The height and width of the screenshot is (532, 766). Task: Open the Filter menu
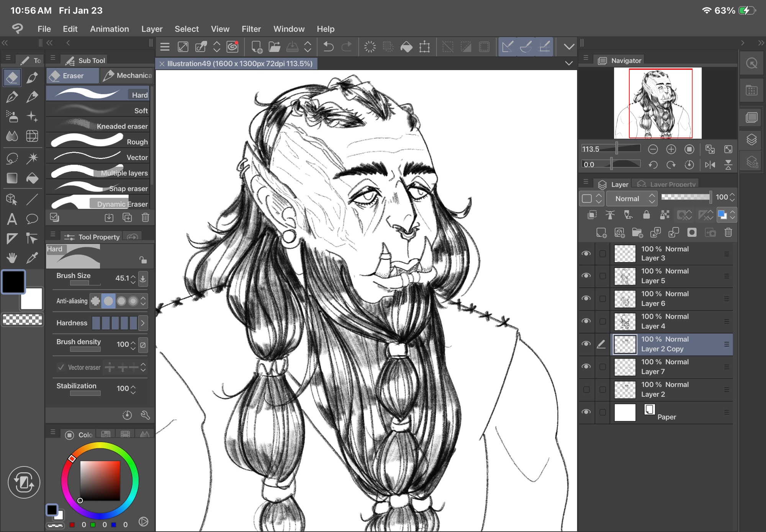(x=251, y=29)
